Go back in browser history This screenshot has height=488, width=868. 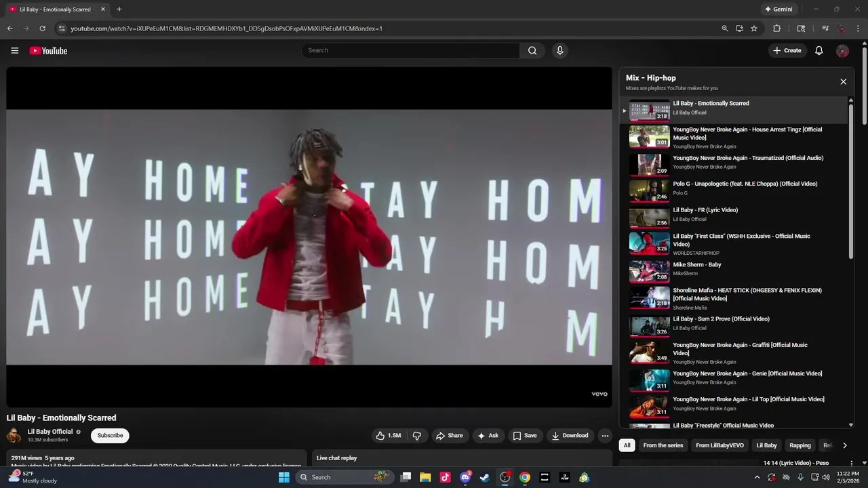click(x=9, y=28)
